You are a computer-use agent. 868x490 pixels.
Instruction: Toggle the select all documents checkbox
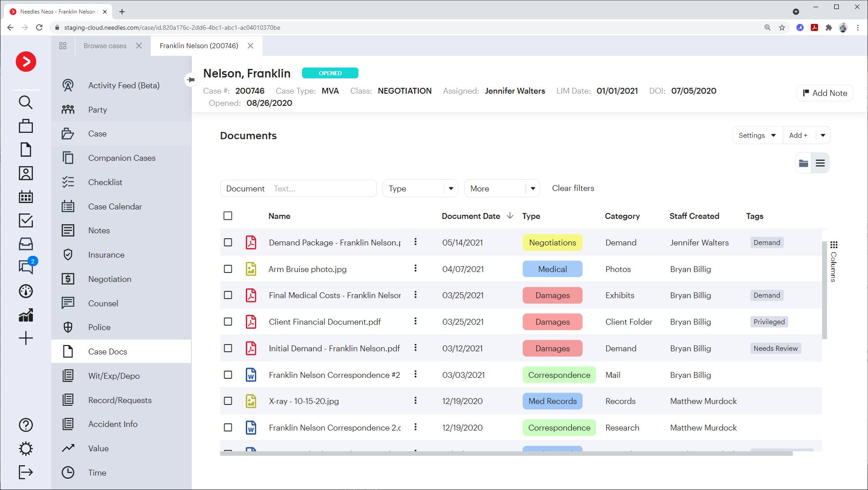pyautogui.click(x=228, y=216)
